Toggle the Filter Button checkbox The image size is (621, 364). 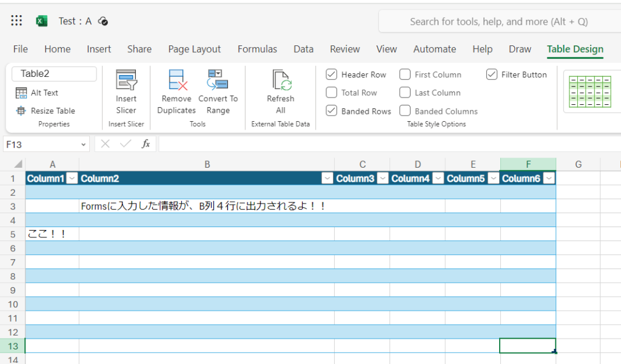click(x=492, y=74)
